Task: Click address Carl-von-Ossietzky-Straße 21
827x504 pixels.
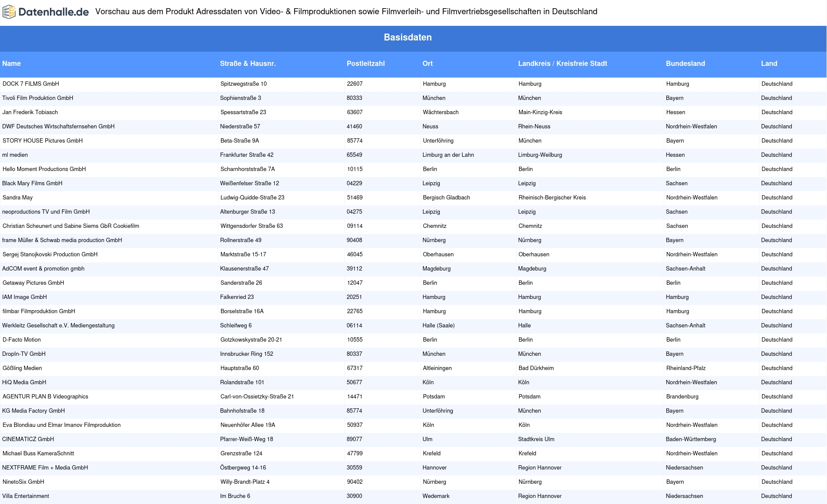Action: coord(257,397)
